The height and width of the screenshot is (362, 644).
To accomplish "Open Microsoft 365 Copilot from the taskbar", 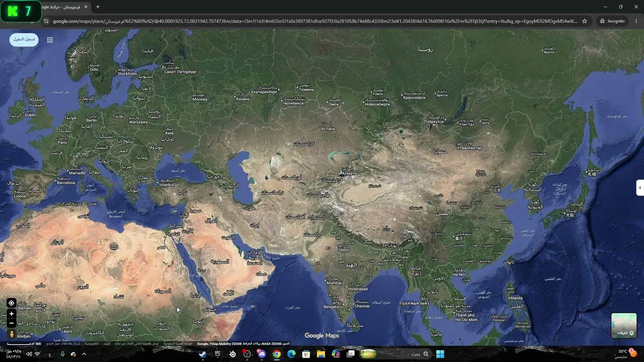I will 336,354.
